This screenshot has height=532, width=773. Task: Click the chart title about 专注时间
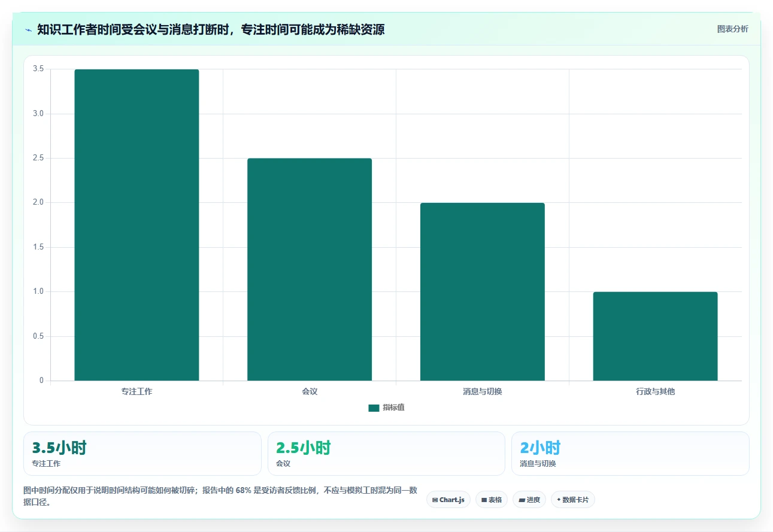click(211, 29)
